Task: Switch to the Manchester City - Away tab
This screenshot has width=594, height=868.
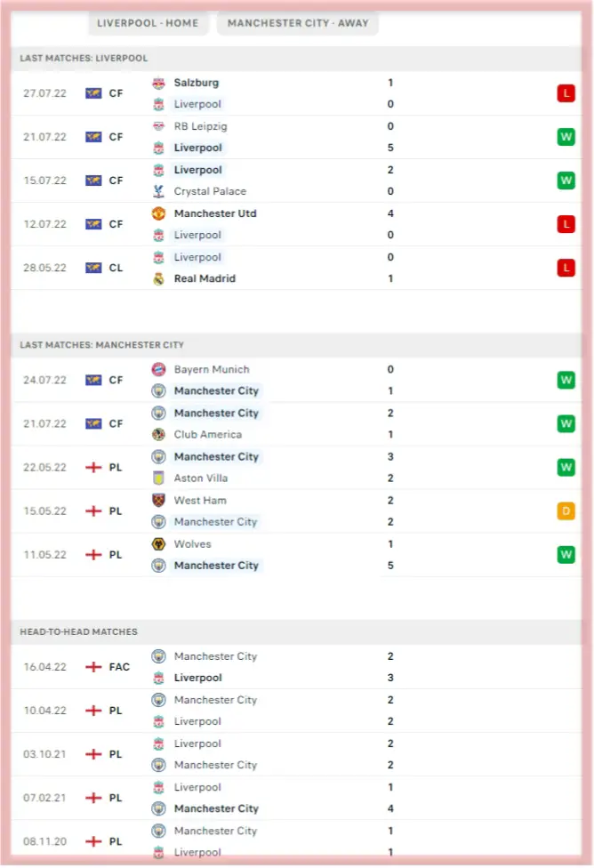Action: point(298,23)
